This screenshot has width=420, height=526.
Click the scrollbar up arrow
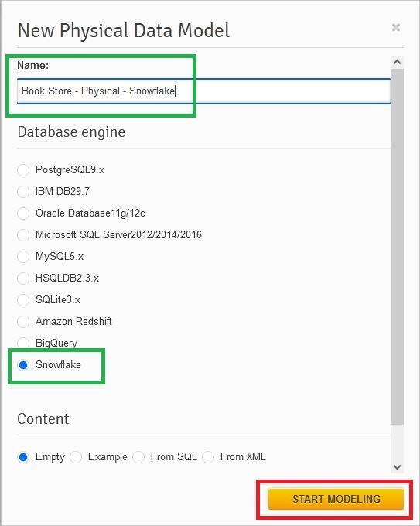coord(398,62)
